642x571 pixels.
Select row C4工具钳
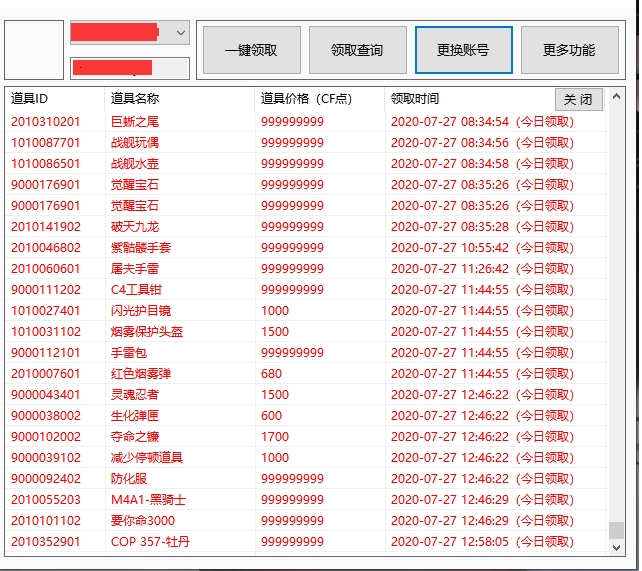(x=305, y=290)
